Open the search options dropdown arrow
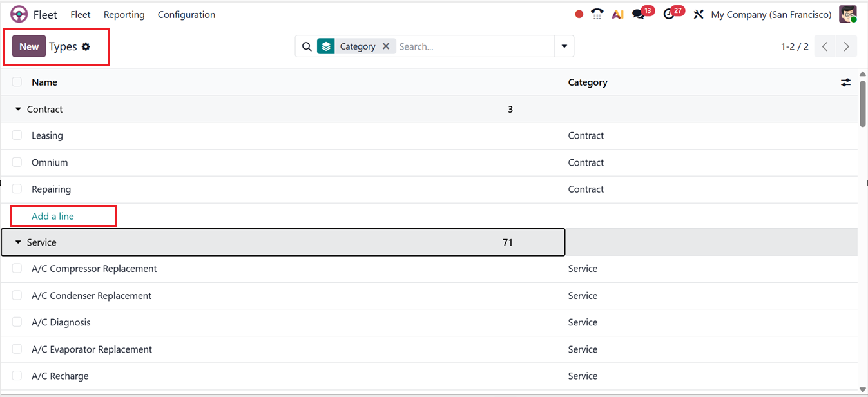 coord(564,46)
